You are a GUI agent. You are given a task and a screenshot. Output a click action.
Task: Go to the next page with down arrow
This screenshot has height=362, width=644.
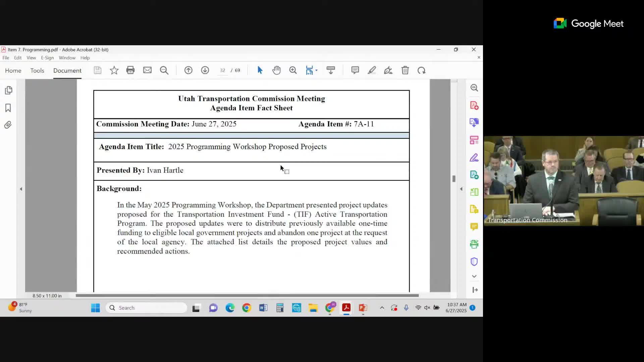coord(205,70)
